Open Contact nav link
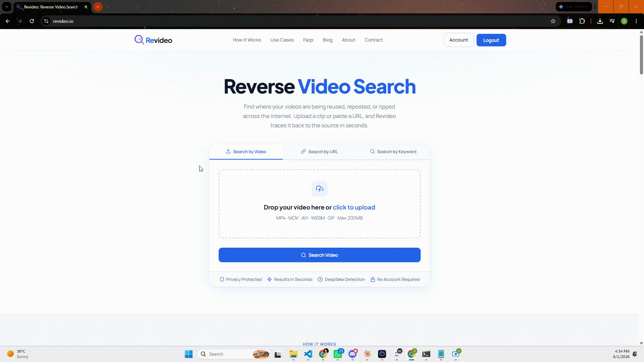 [374, 40]
